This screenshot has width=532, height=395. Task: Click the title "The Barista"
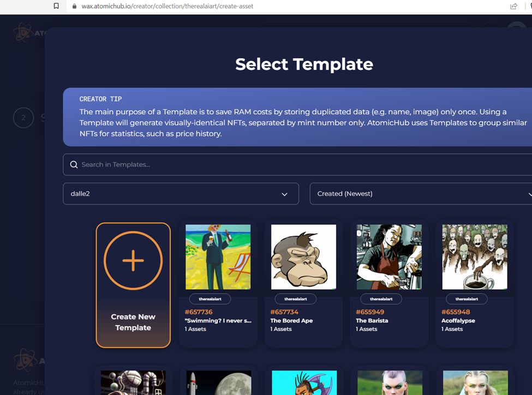pos(372,321)
